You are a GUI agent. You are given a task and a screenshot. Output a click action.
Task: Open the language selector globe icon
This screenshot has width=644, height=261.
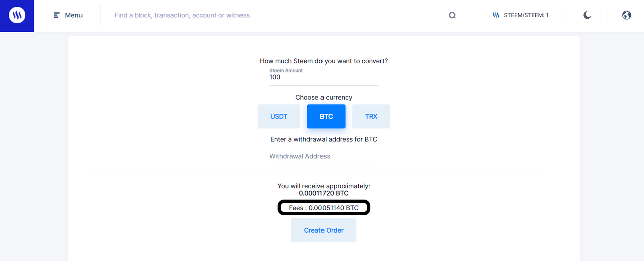[626, 15]
